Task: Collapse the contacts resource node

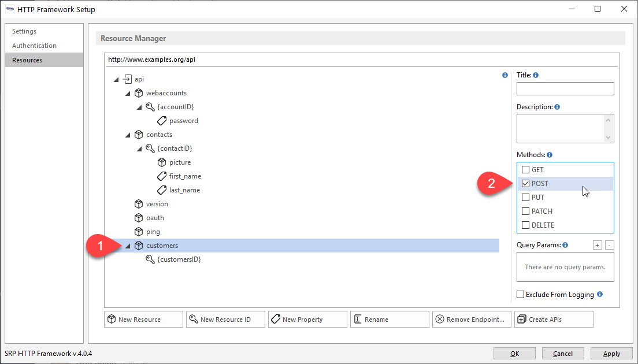Action: (128, 135)
